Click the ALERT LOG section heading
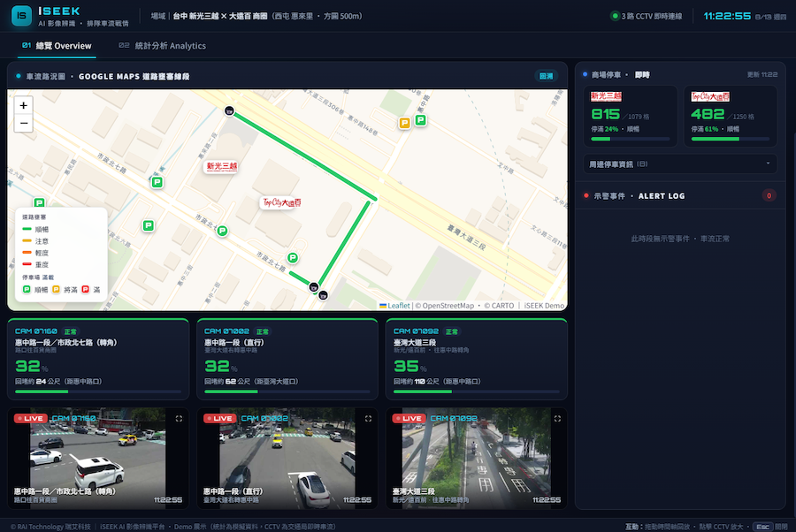796x532 pixels. coord(662,196)
